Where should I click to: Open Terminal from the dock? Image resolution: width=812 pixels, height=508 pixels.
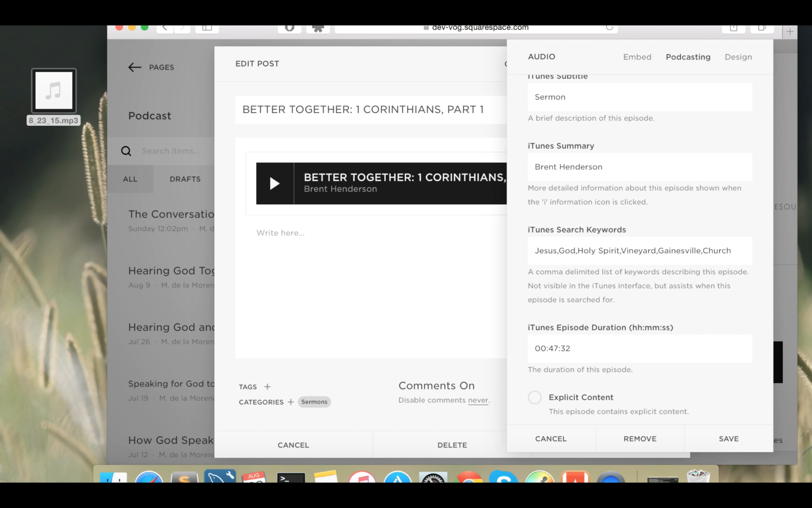[x=291, y=478]
